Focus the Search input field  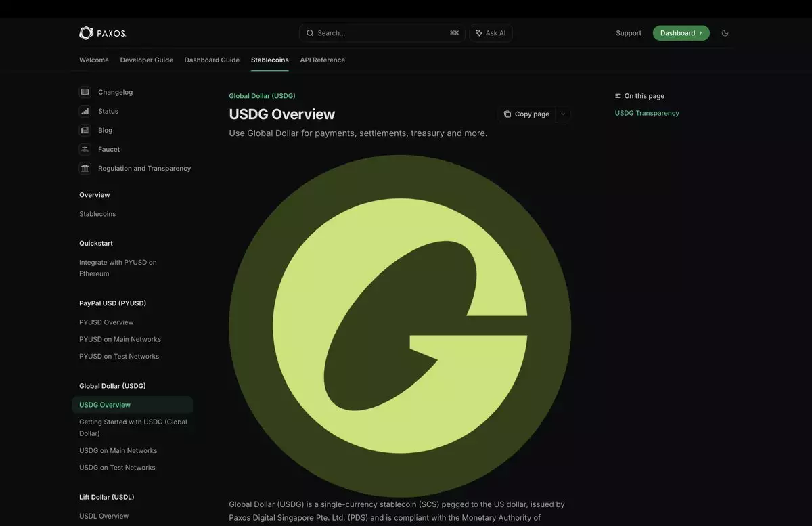[x=382, y=33]
